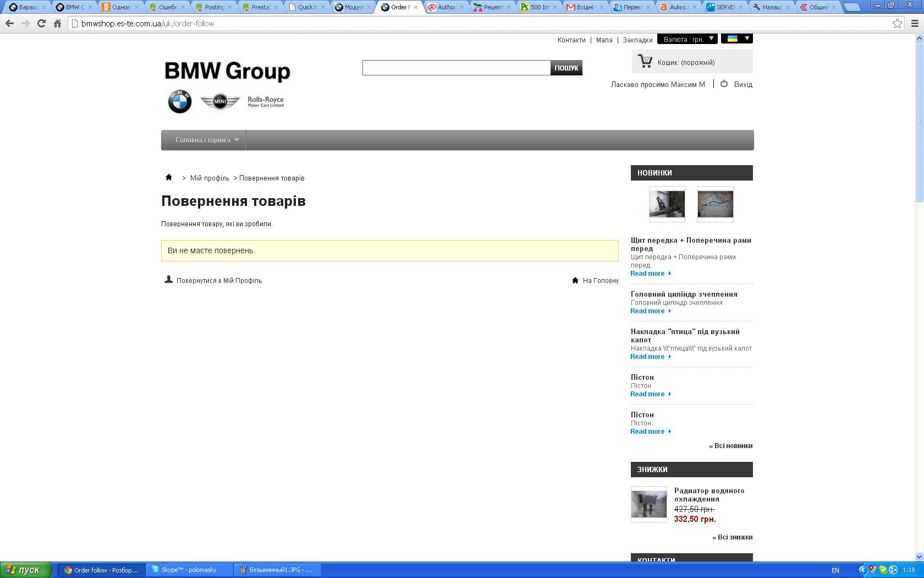Click the Ласкаво просимо Максим М link
924x578 pixels.
[658, 84]
